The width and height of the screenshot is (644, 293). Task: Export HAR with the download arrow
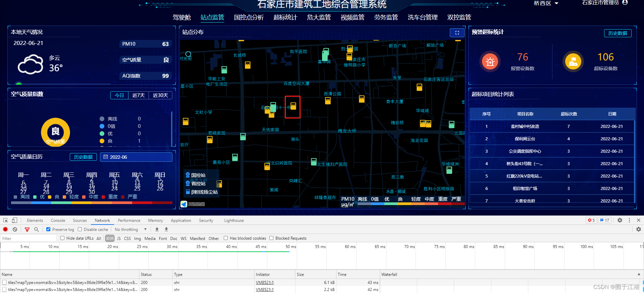[166, 230]
